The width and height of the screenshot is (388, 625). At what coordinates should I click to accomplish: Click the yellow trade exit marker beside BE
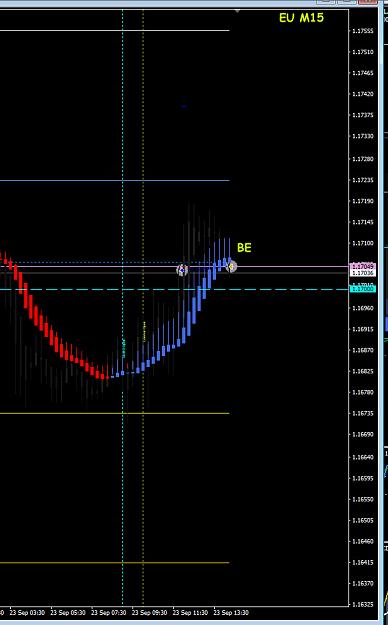coord(231,266)
